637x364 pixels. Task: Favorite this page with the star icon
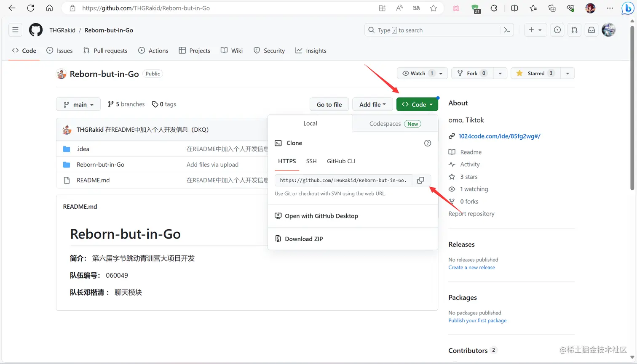433,8
